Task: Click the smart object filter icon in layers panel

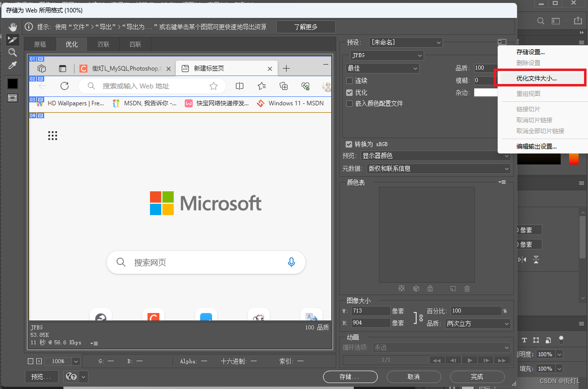Action: click(548, 340)
